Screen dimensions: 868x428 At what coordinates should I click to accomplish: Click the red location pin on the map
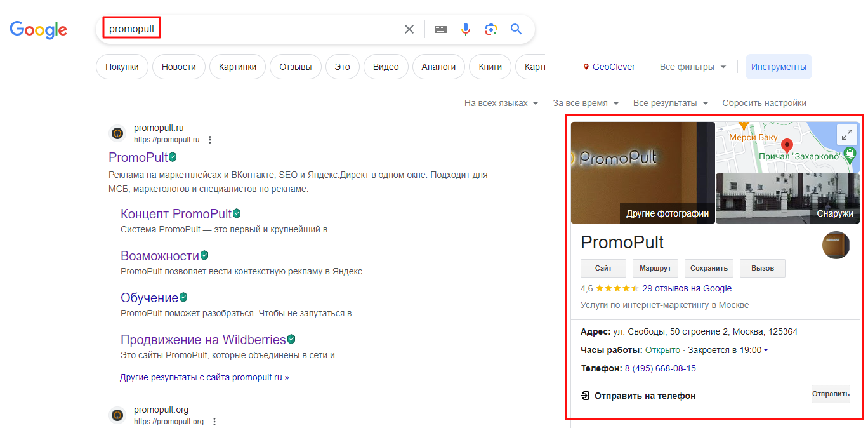787,147
